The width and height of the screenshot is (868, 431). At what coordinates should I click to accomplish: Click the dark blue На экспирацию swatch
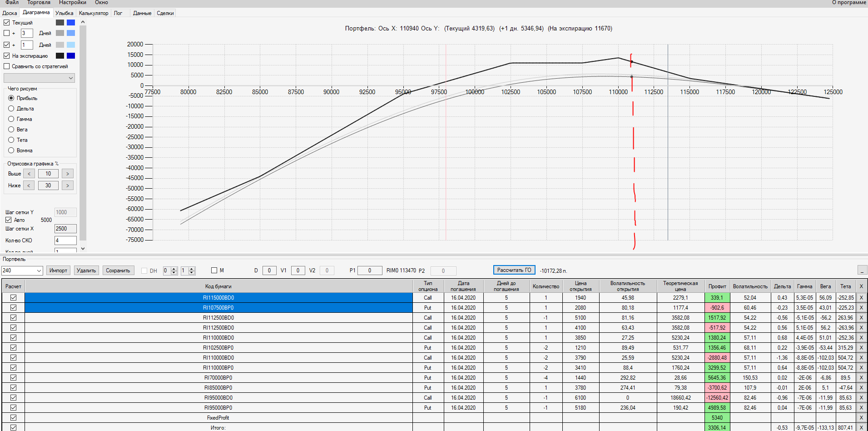tap(71, 56)
